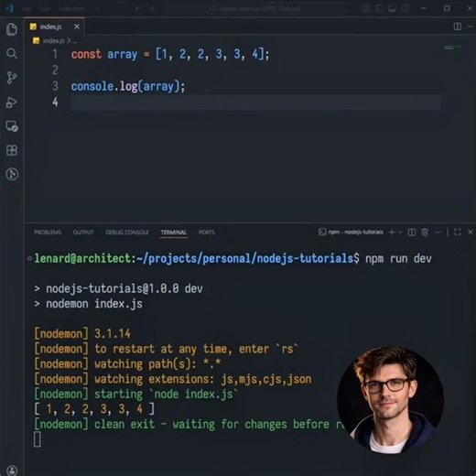This screenshot has width=476, height=476.
Task: Toggle the bottom panel visibility
Action: 392,8
